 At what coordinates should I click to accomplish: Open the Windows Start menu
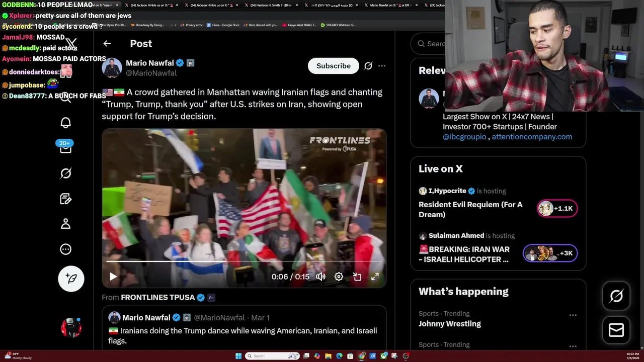[x=238, y=356]
